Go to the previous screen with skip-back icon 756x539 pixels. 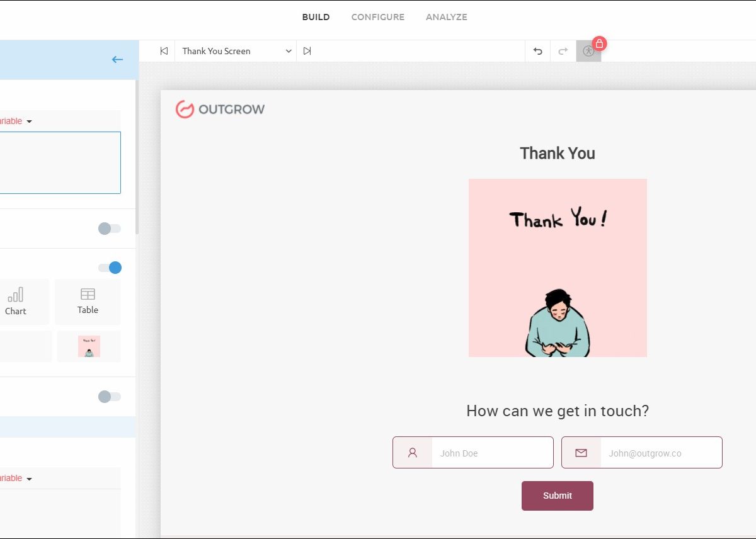pos(164,51)
